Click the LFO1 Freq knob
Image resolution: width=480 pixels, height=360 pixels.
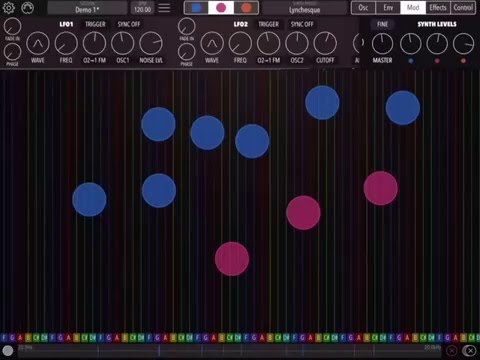(66, 43)
